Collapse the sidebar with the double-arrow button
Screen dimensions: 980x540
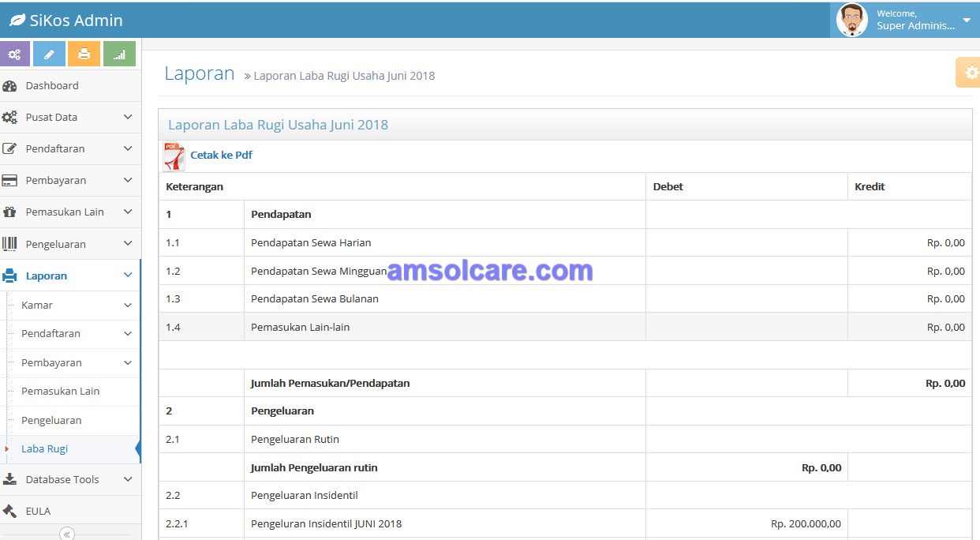click(67, 534)
